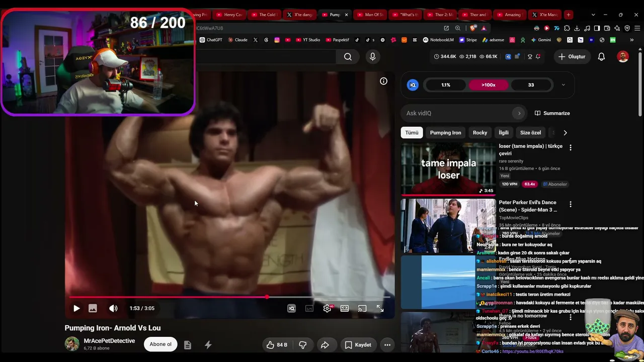Screen dimensions: 644x362
Task: Dislike the Pumping Iron video
Action: [x=303, y=345]
